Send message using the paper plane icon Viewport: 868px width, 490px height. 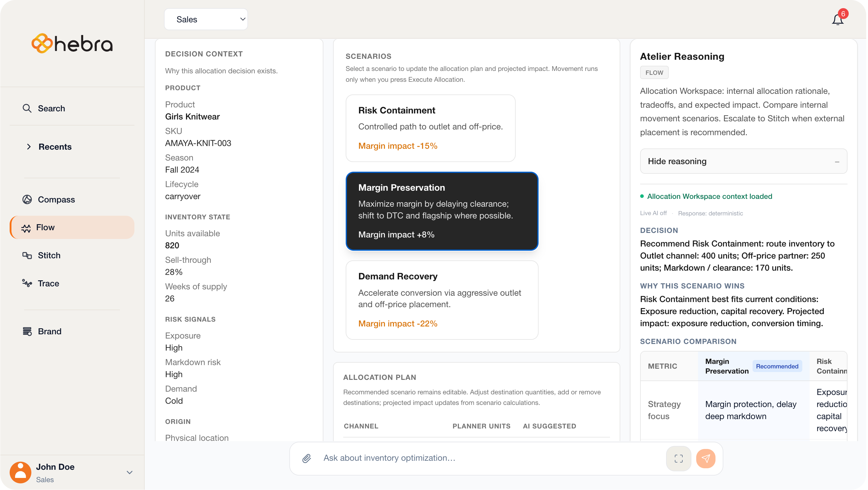click(706, 458)
